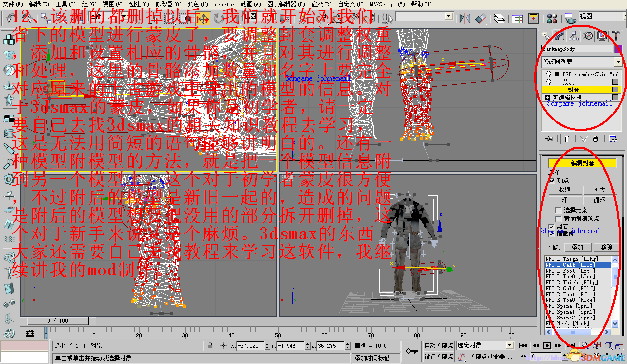
Task: Open the Curve Editor toolbar icon
Action: point(517,18)
